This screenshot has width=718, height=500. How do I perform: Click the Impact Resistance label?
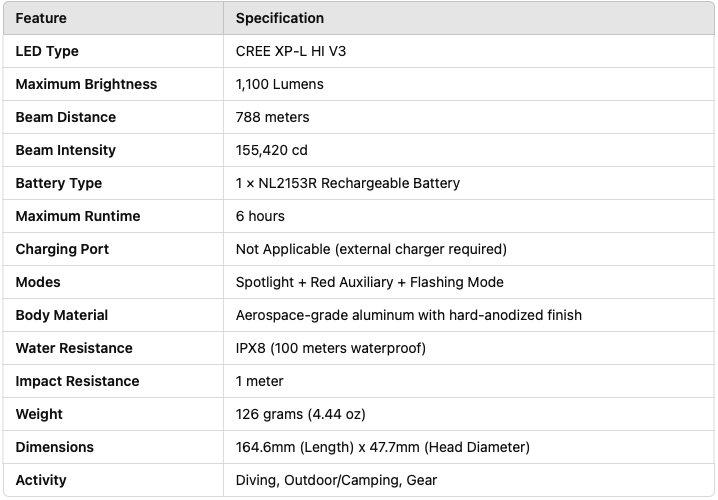(77, 381)
